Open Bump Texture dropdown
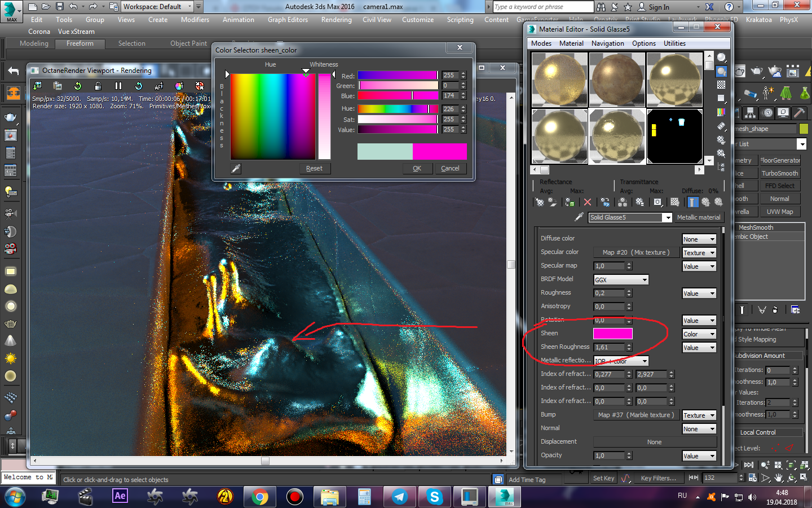 (x=699, y=415)
